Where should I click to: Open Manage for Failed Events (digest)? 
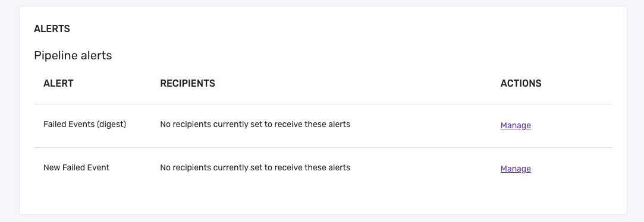(x=516, y=126)
